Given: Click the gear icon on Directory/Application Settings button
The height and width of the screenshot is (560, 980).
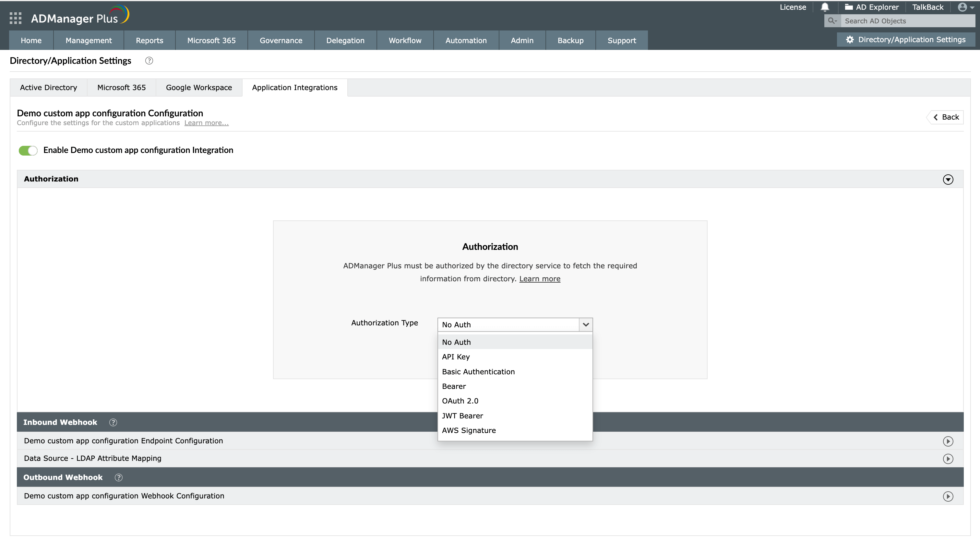Looking at the screenshot, I should click(x=850, y=39).
